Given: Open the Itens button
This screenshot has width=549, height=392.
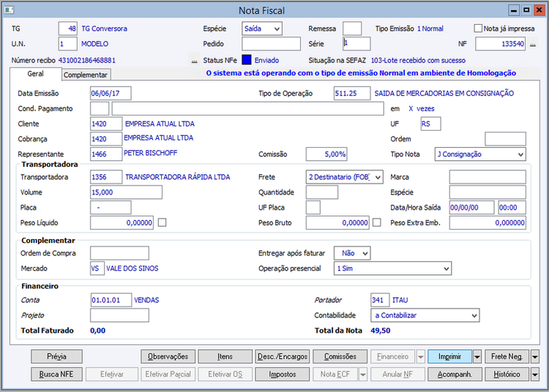Looking at the screenshot, I should [x=225, y=357].
